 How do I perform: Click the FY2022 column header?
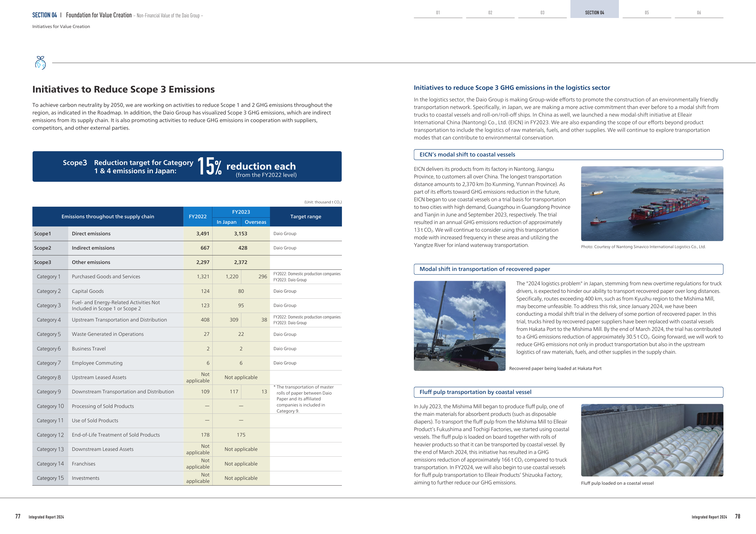(197, 216)
